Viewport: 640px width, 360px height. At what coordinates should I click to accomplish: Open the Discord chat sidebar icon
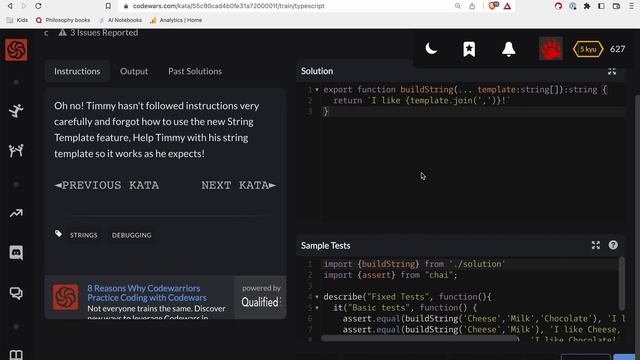[x=16, y=253]
